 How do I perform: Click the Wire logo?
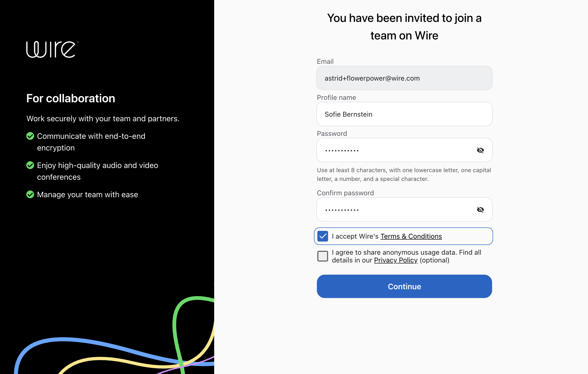pyautogui.click(x=53, y=50)
